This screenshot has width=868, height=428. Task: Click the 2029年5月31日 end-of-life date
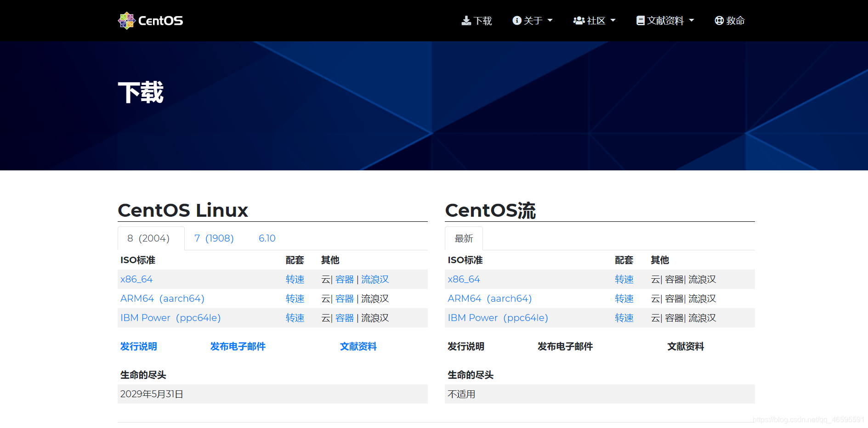152,394
